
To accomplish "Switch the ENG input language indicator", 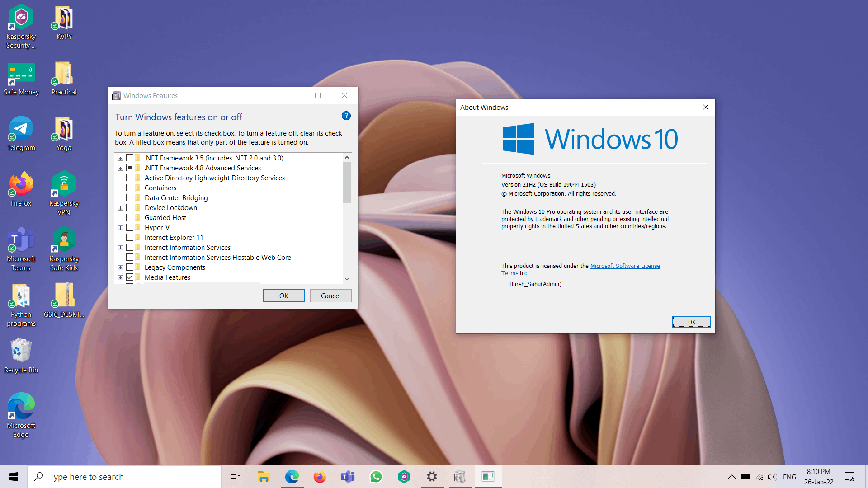I will pos(789,477).
